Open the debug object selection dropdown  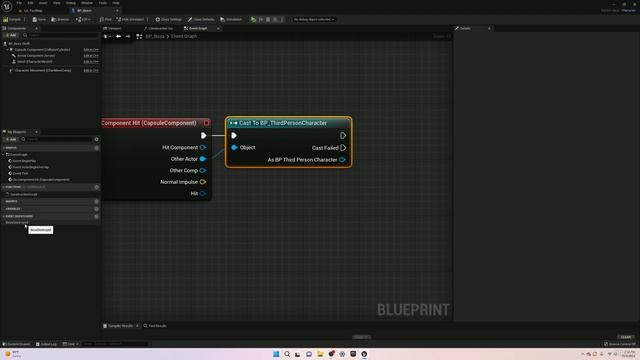click(x=313, y=19)
